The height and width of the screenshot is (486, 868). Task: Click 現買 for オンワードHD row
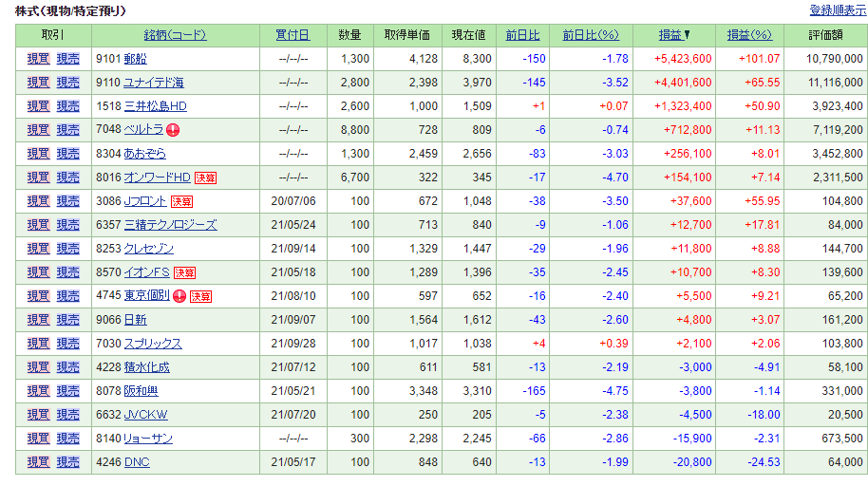tap(39, 178)
